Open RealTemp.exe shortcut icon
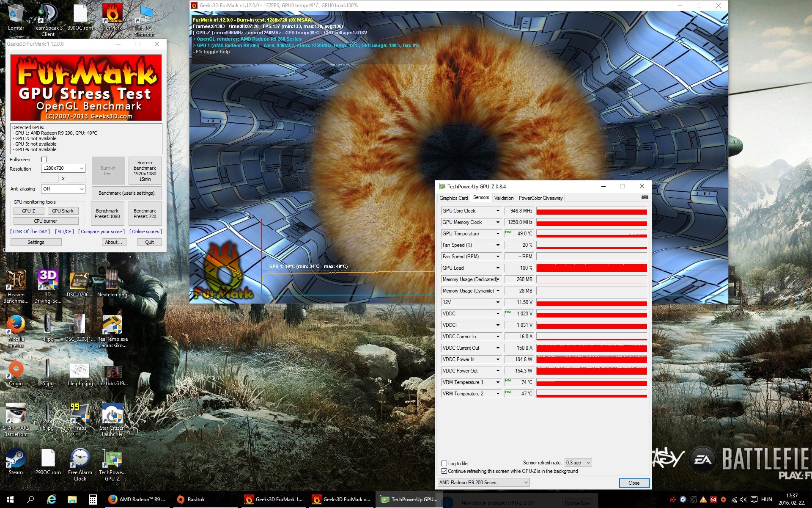The height and width of the screenshot is (508, 812). [112, 331]
